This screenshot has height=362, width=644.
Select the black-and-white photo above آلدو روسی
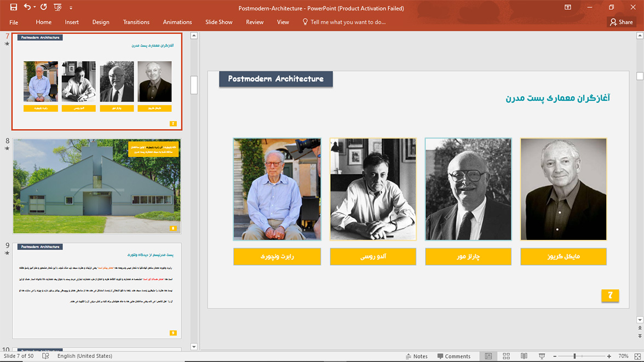(373, 189)
